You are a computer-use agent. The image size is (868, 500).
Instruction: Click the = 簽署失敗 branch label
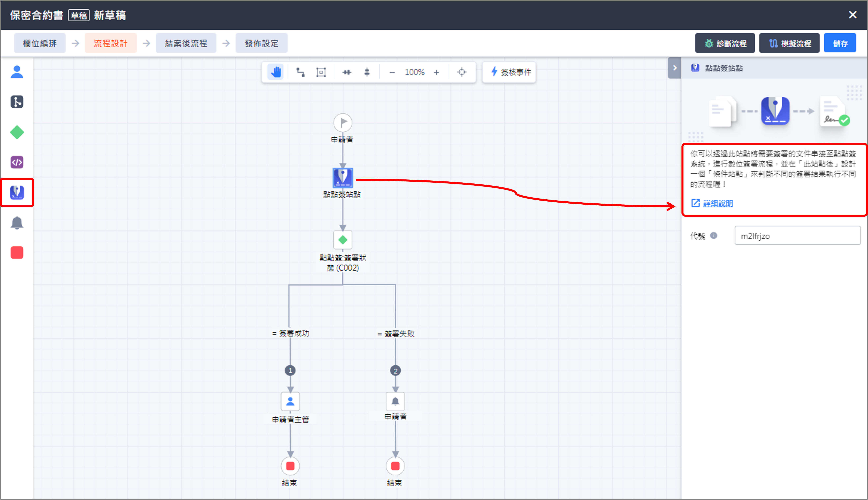[396, 333]
